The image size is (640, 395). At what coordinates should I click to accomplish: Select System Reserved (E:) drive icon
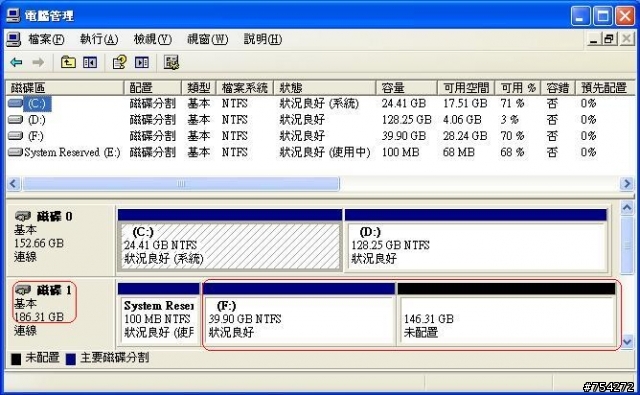16,152
